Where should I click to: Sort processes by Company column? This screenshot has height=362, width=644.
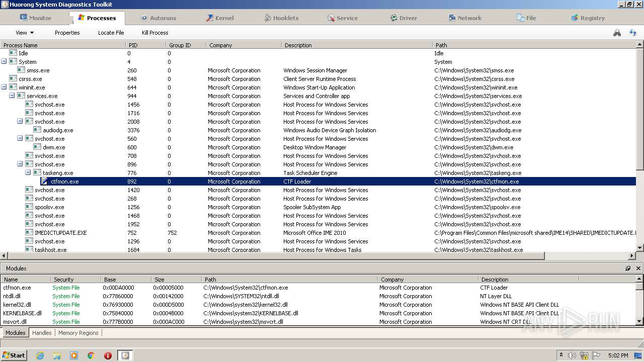(244, 45)
